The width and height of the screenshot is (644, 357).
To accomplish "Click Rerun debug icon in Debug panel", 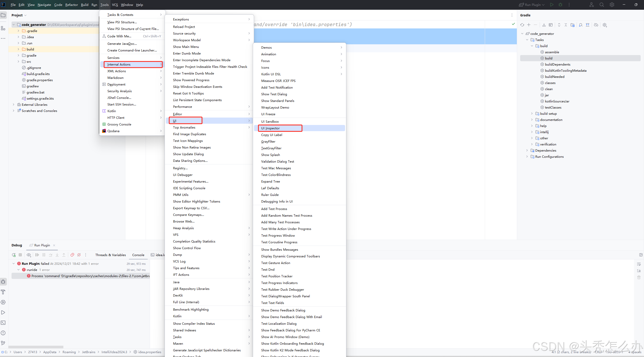I will point(14,255).
